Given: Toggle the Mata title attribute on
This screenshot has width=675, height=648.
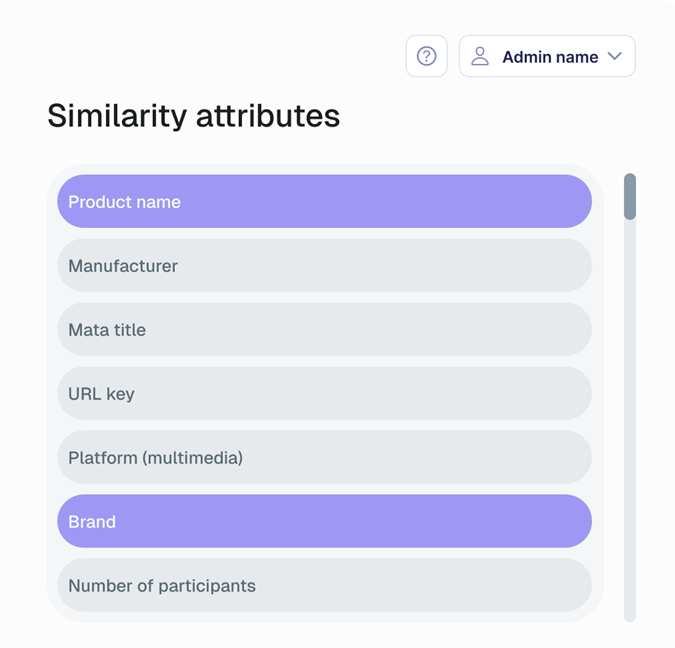Looking at the screenshot, I should (324, 329).
